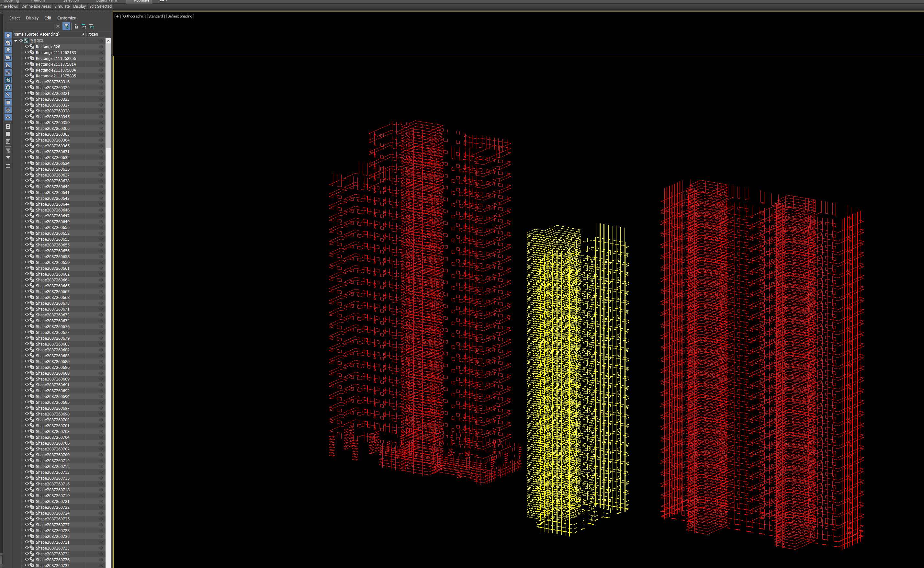Toggle Display Frozen Objects snowflake filter
This screenshot has width=924, height=568.
[x=8, y=110]
